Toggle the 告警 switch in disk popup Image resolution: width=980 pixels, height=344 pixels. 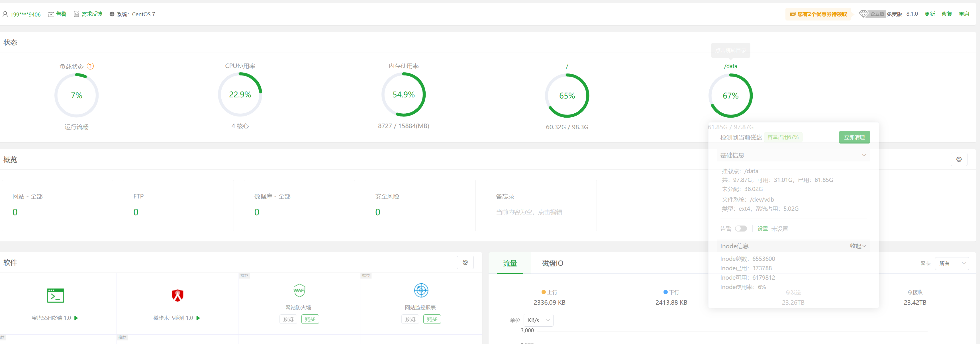pyautogui.click(x=741, y=228)
